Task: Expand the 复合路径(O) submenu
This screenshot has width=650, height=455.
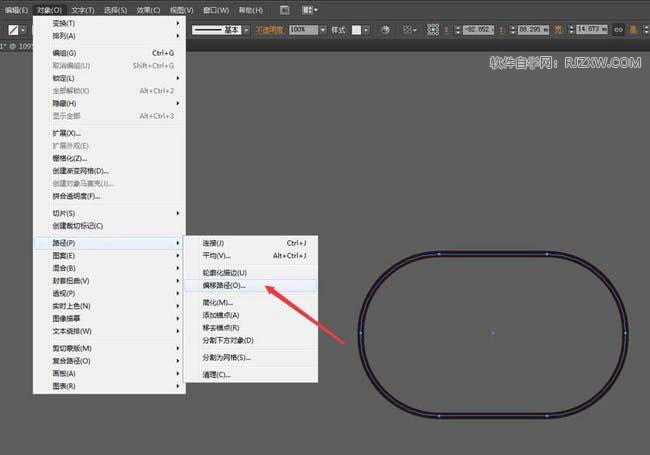Action: (x=109, y=361)
